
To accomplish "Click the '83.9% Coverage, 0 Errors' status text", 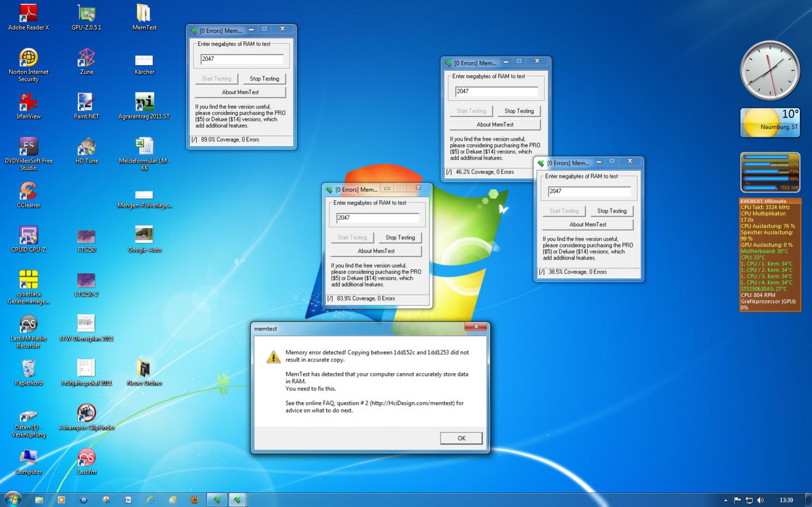I will [x=366, y=299].
